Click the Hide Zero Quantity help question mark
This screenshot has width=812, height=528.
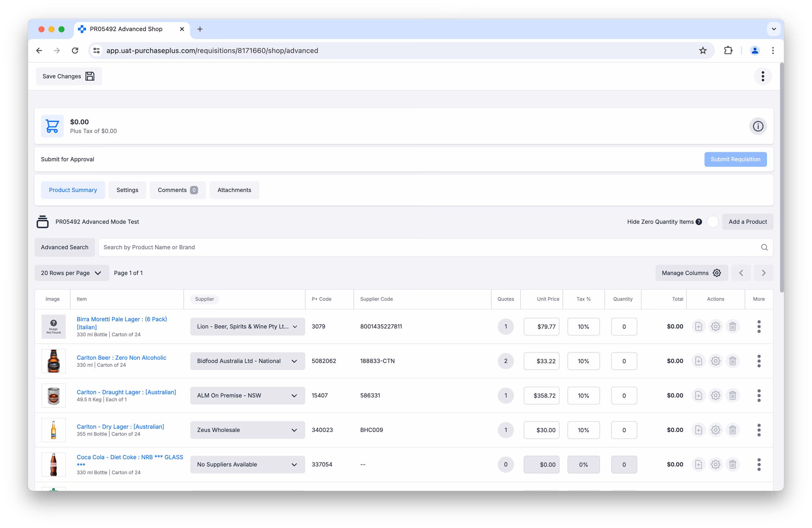coord(699,222)
